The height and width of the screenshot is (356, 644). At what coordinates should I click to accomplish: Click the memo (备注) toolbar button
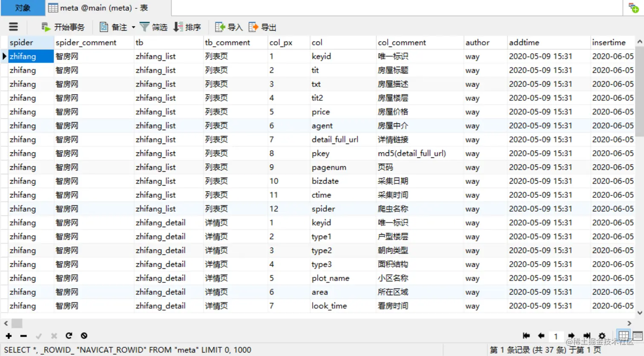click(113, 27)
